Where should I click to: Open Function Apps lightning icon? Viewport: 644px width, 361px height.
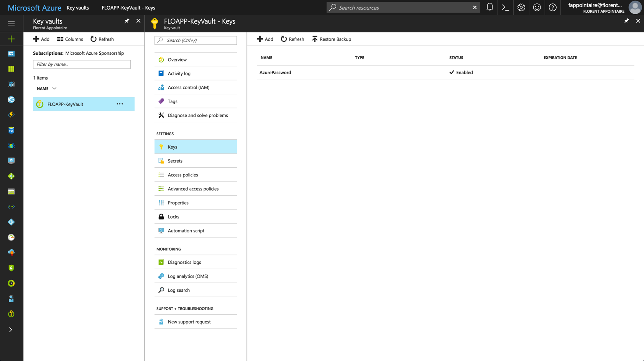point(11,115)
